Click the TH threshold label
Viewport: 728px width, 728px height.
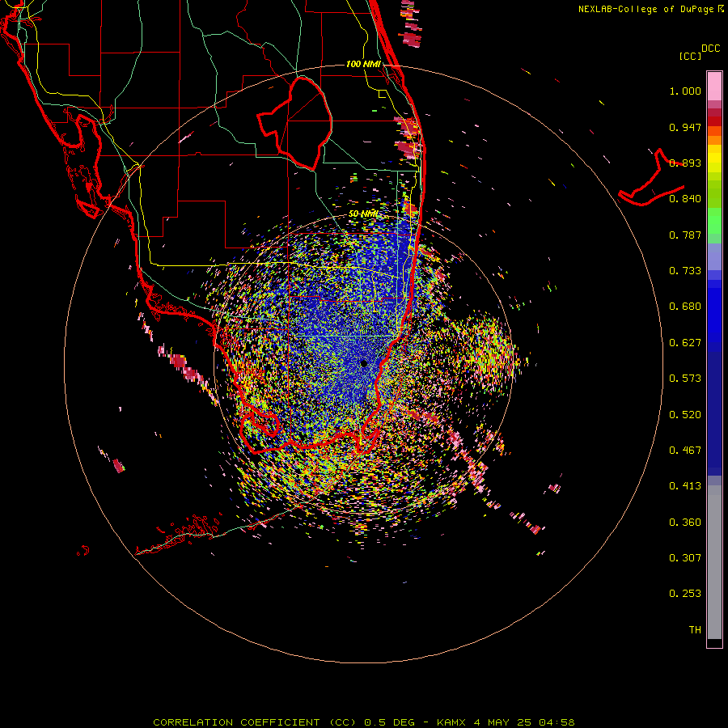coord(695,630)
